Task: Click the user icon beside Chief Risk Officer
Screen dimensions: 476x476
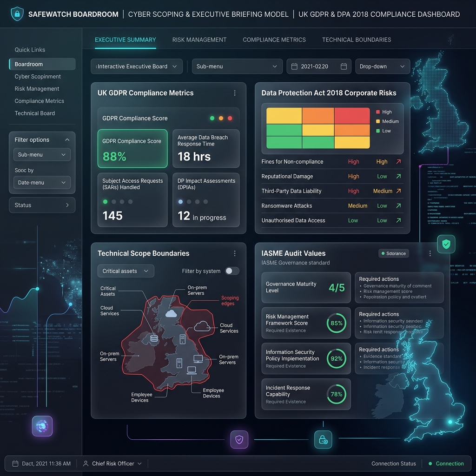Action: (x=86, y=463)
